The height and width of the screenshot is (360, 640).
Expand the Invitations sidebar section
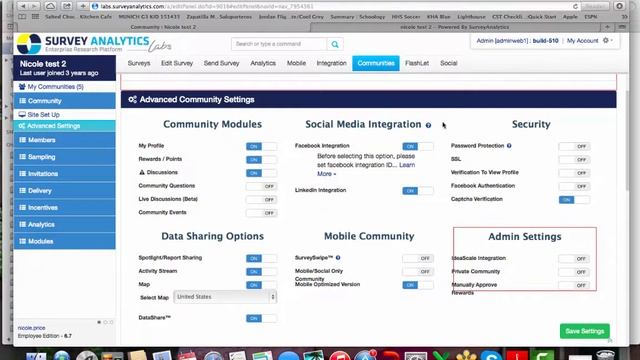pos(64,173)
